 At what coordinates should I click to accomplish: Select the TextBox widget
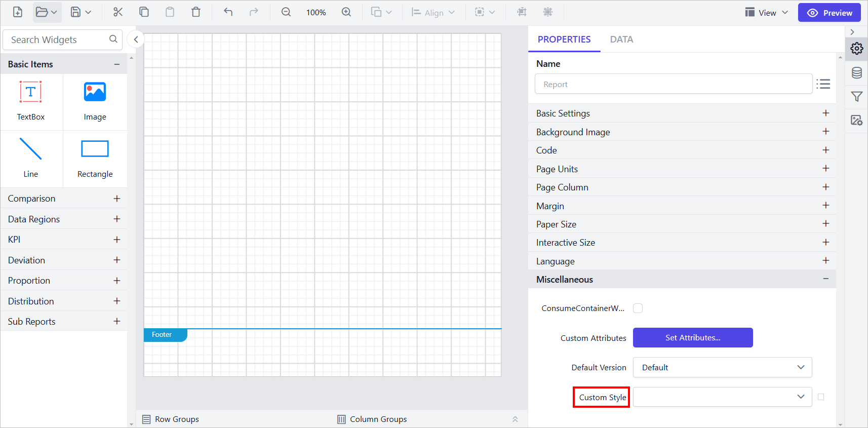tap(31, 101)
